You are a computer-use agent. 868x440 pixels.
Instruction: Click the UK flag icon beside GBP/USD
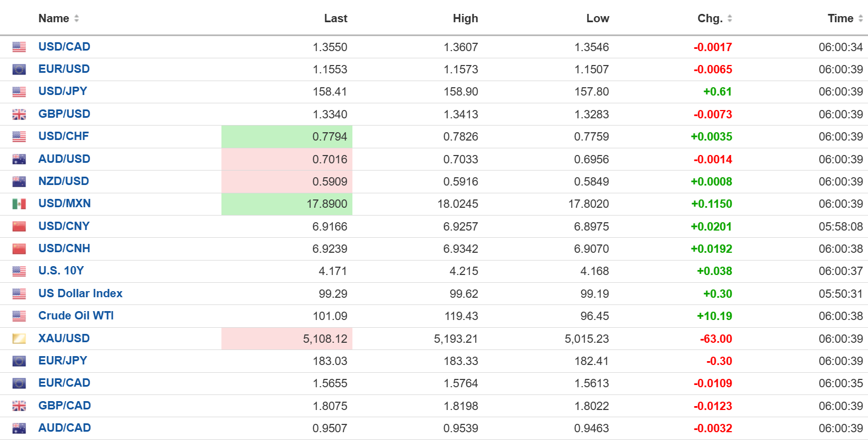coord(19,114)
